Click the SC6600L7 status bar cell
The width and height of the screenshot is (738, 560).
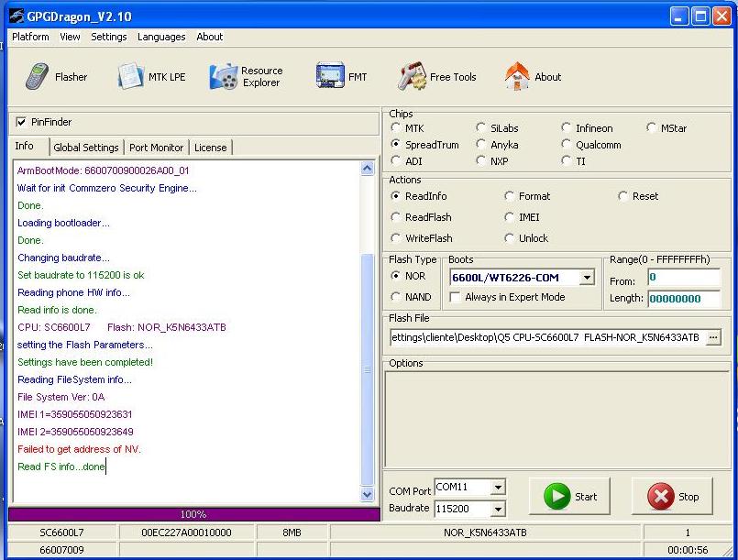click(61, 533)
